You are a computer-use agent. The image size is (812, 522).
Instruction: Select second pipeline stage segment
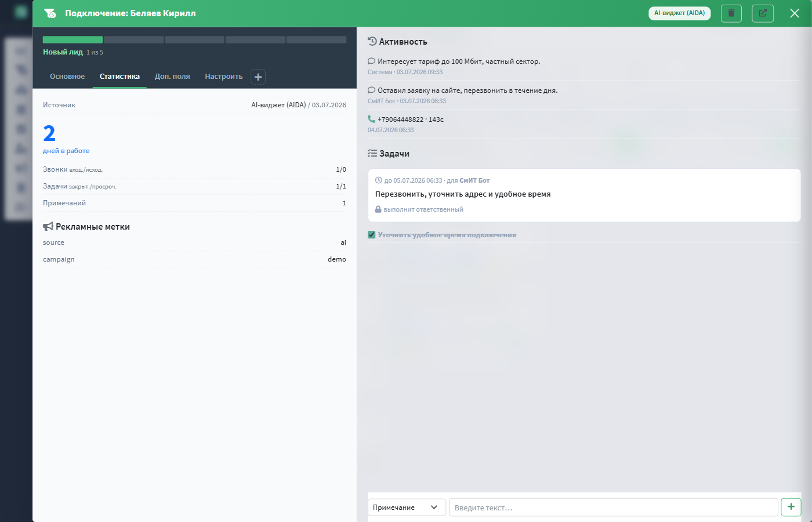point(133,40)
